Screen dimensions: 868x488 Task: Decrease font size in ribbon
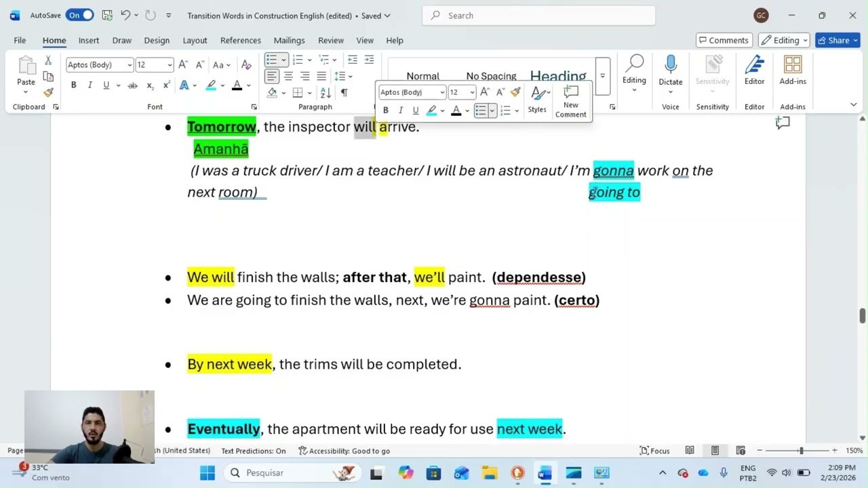[199, 65]
